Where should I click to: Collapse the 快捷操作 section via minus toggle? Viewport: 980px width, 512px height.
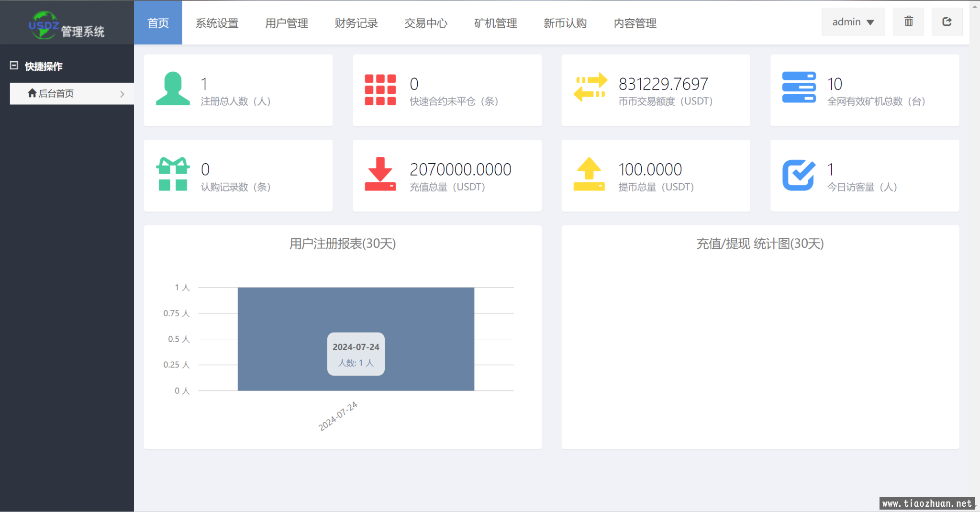click(x=15, y=66)
